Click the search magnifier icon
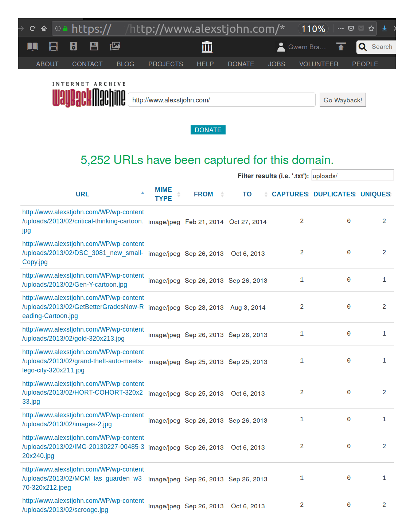414x532 pixels. (363, 47)
